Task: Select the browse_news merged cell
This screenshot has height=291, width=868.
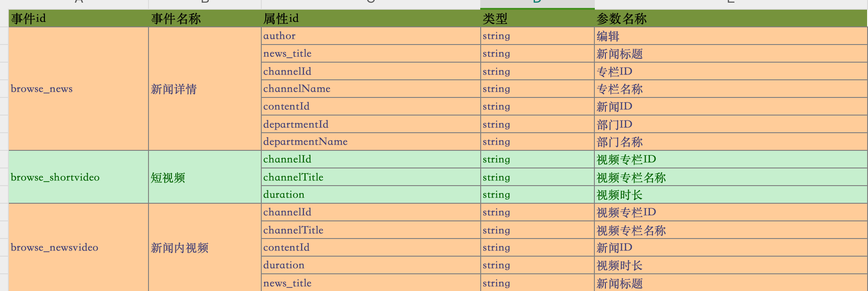Action: tap(78, 89)
